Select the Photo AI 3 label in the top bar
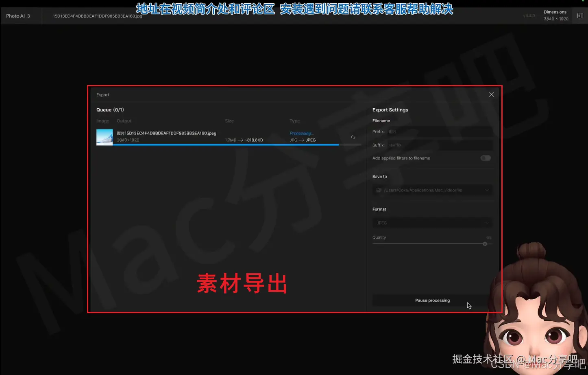588x375 pixels. (17, 16)
